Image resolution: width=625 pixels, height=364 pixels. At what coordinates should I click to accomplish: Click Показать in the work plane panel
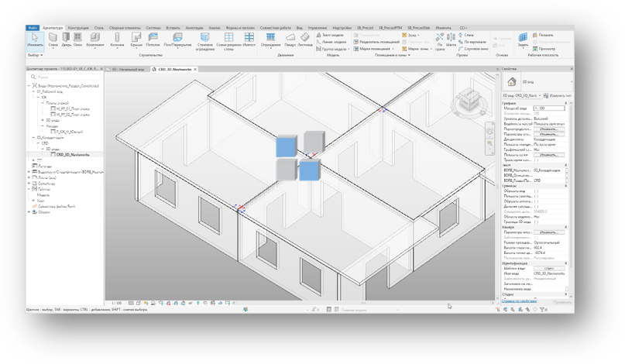545,35
